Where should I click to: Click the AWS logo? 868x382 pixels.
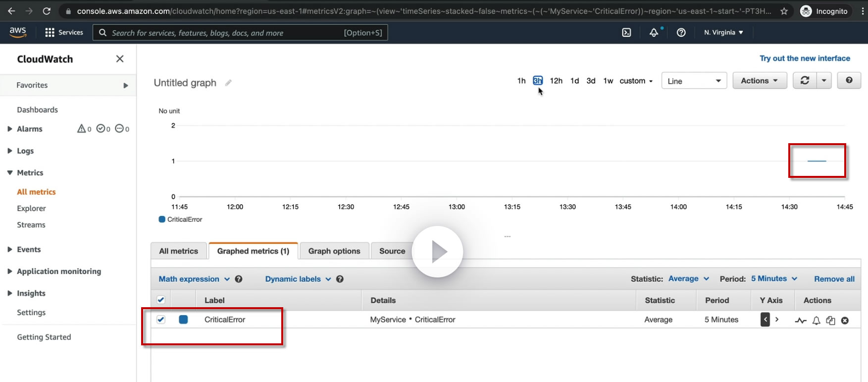[x=18, y=32]
